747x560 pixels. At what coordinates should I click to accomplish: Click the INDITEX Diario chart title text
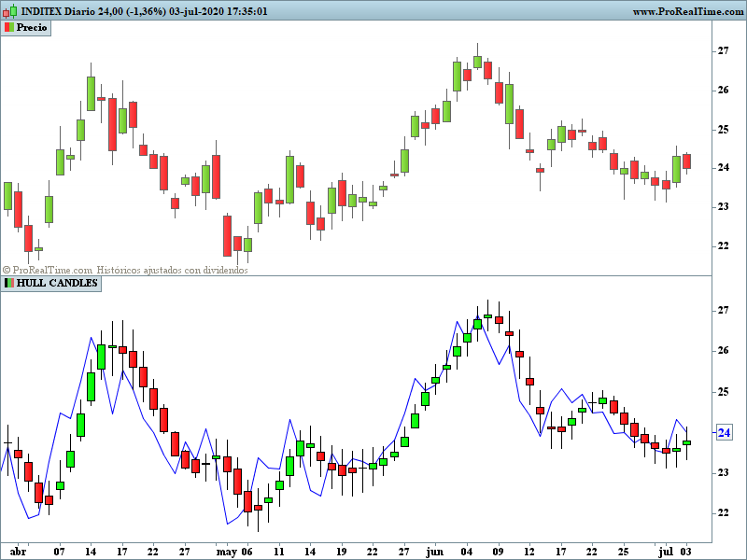click(x=144, y=11)
